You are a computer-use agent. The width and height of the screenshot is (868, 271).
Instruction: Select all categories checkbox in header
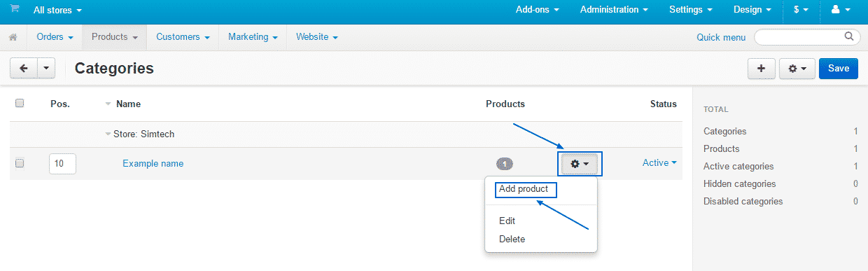tap(20, 103)
